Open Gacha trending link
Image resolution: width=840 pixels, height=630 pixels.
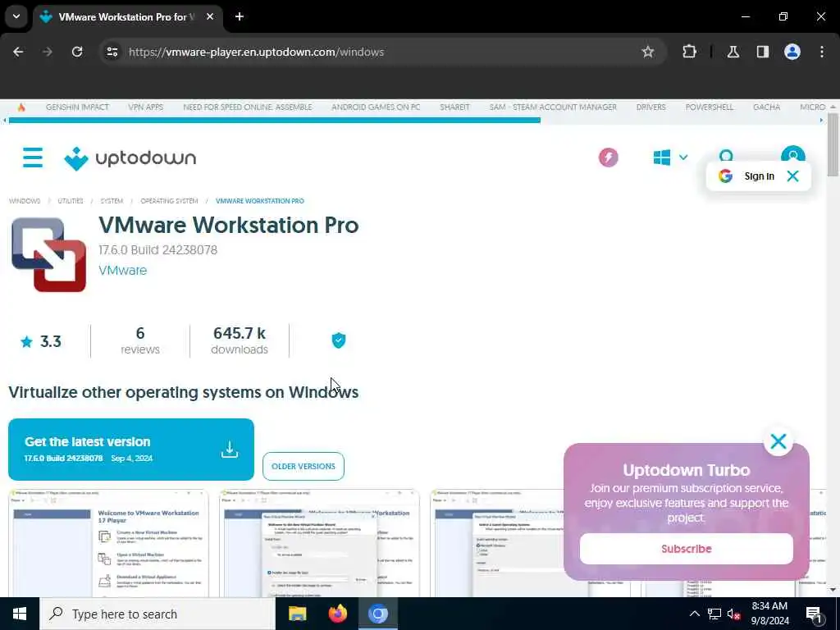(x=767, y=107)
